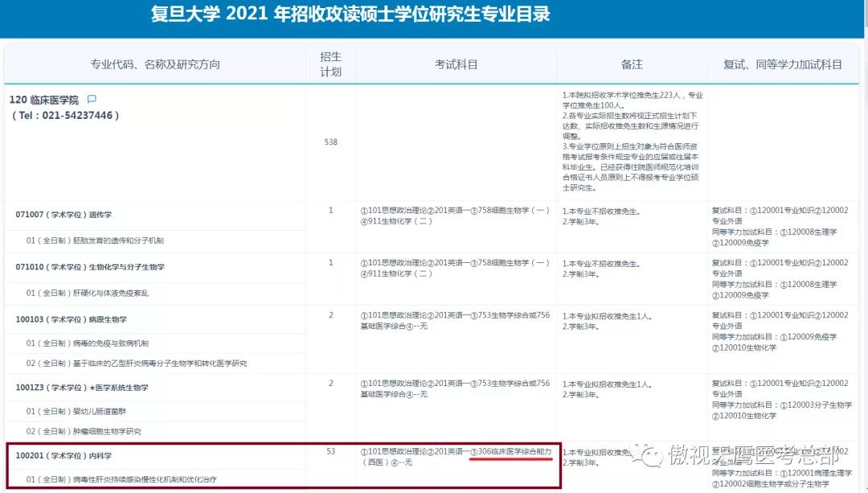This screenshot has width=868, height=493.
Task: Select the page title 复旦大学 2021 年招收攻读硕士学位研究生专业目录
Action: (350, 14)
